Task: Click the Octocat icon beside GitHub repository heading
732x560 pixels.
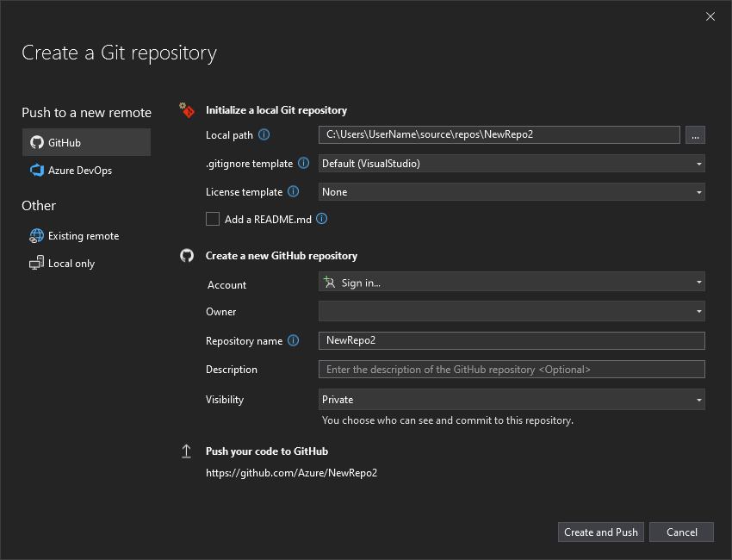Action: 187,255
